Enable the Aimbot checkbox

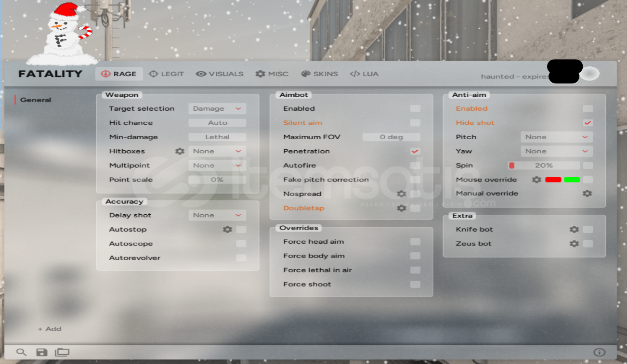point(415,109)
